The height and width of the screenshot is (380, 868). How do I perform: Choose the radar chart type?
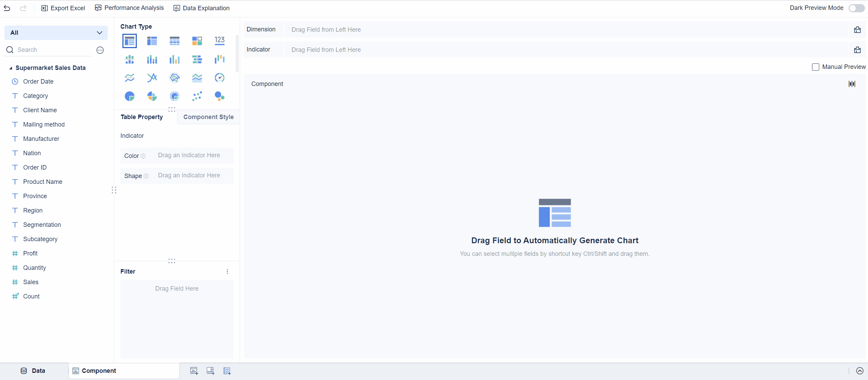(174, 77)
